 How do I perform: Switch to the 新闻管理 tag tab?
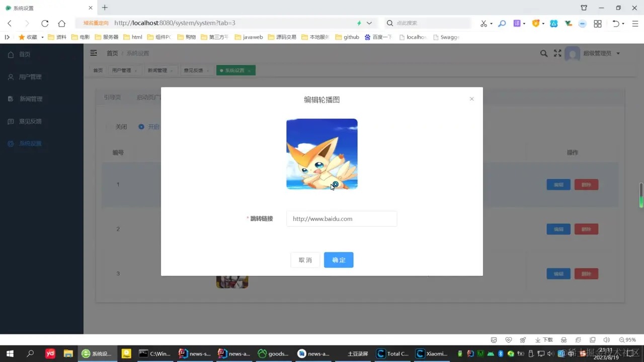point(160,70)
